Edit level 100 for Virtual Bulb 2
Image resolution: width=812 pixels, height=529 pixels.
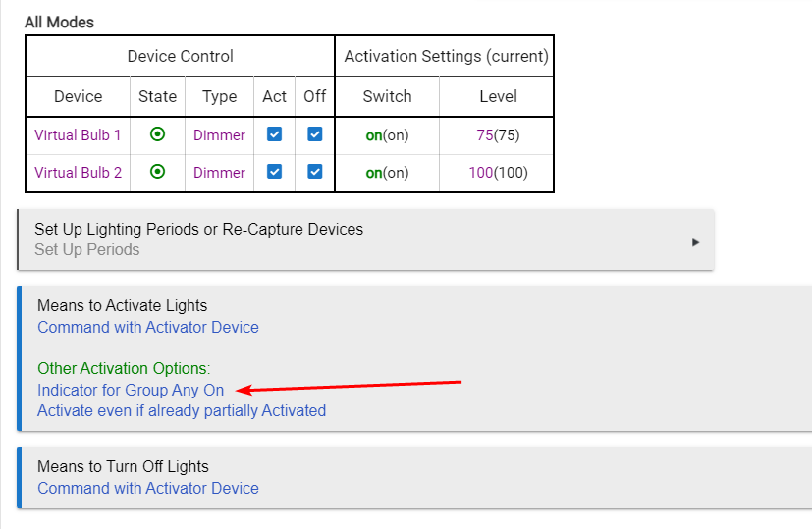coord(480,173)
